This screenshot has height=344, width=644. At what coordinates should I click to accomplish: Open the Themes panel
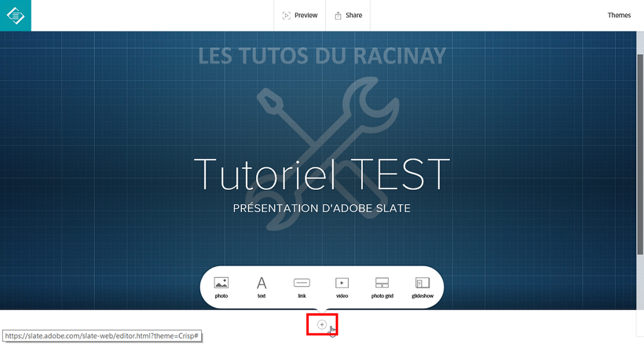click(x=619, y=15)
